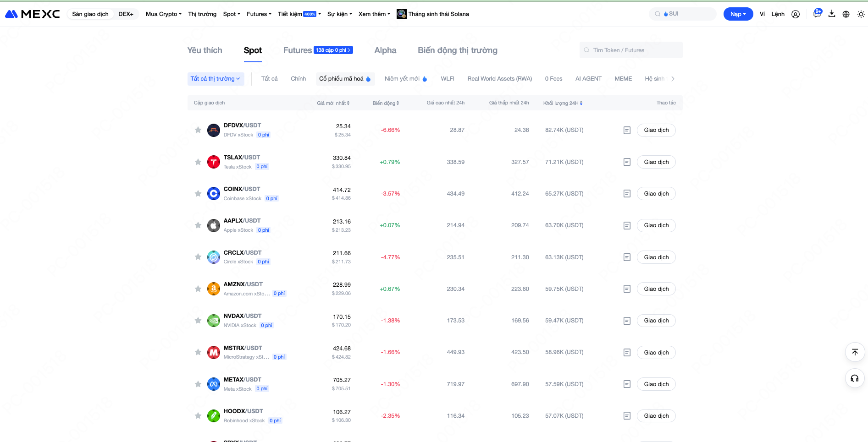Favorite MSTRX/USDT with the star
The width and height of the screenshot is (868, 442).
point(198,352)
